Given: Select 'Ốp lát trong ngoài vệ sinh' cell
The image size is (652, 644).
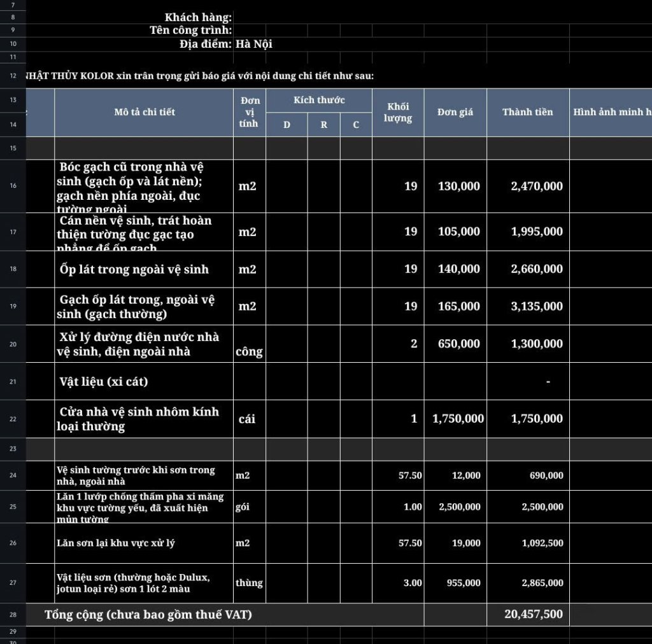Looking at the screenshot, I should click(144, 269).
